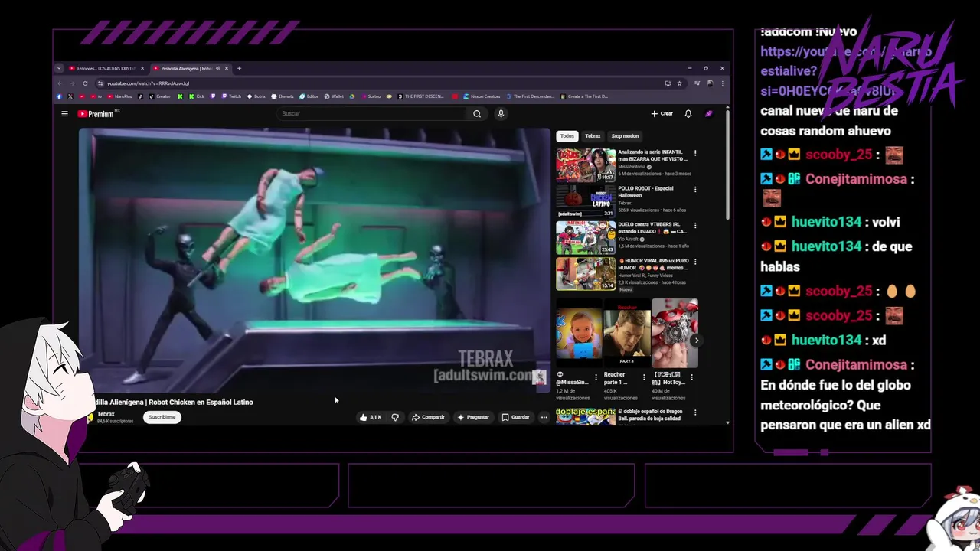Open the 'Reacher parte 1' short thumbnail
Image resolution: width=980 pixels, height=551 pixels.
click(626, 334)
